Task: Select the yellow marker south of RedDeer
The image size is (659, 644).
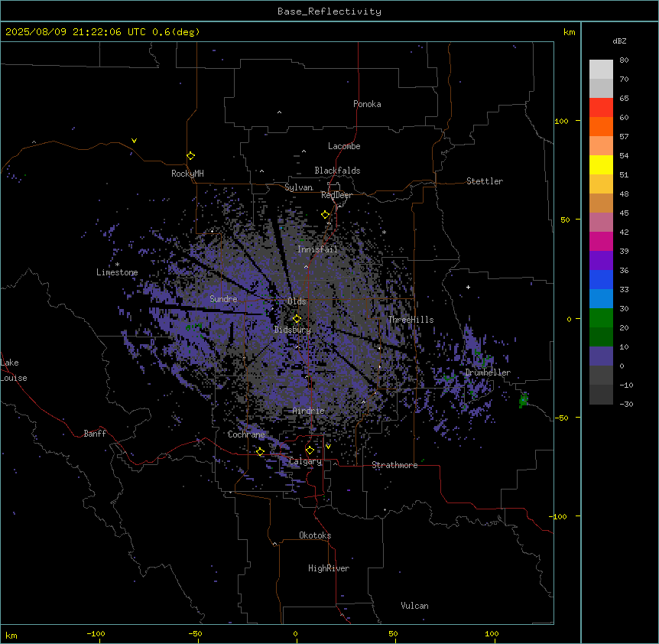Action: tap(325, 215)
